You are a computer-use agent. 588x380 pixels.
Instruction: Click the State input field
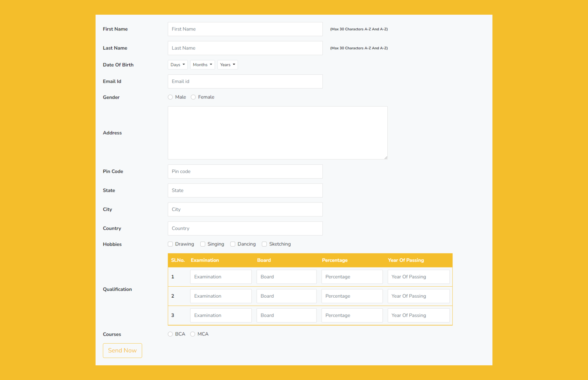tap(245, 190)
